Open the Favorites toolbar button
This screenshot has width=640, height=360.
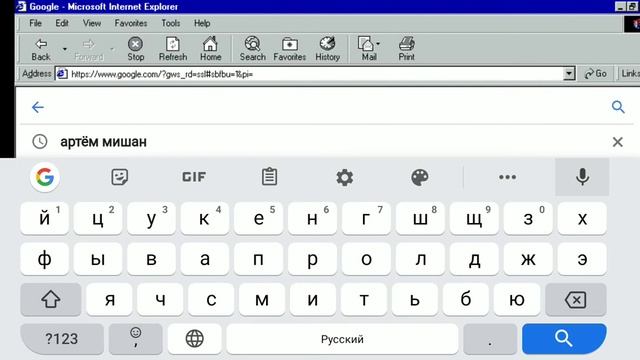coord(289,49)
